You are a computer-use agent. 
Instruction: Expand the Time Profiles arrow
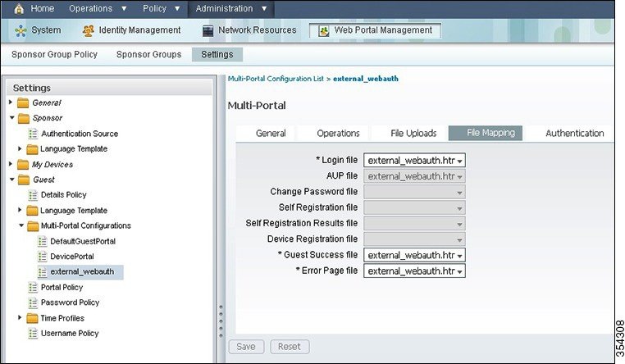20,317
